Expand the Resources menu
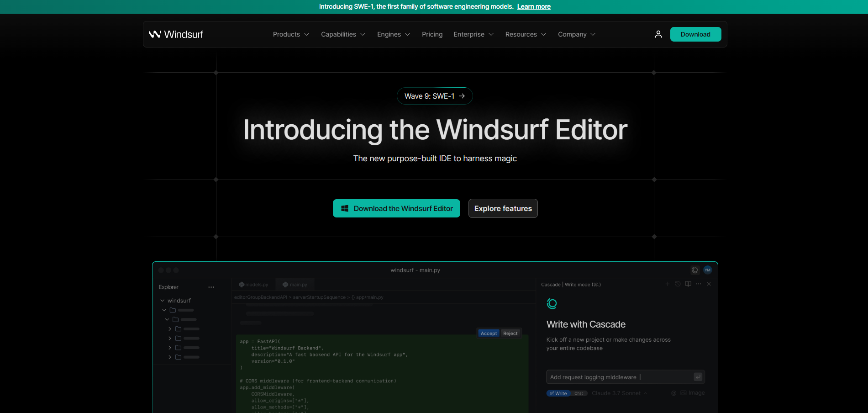The image size is (868, 413). (526, 34)
